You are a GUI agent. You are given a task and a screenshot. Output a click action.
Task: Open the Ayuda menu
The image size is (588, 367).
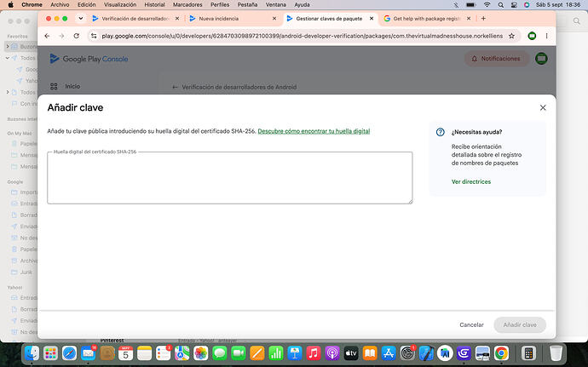click(302, 5)
